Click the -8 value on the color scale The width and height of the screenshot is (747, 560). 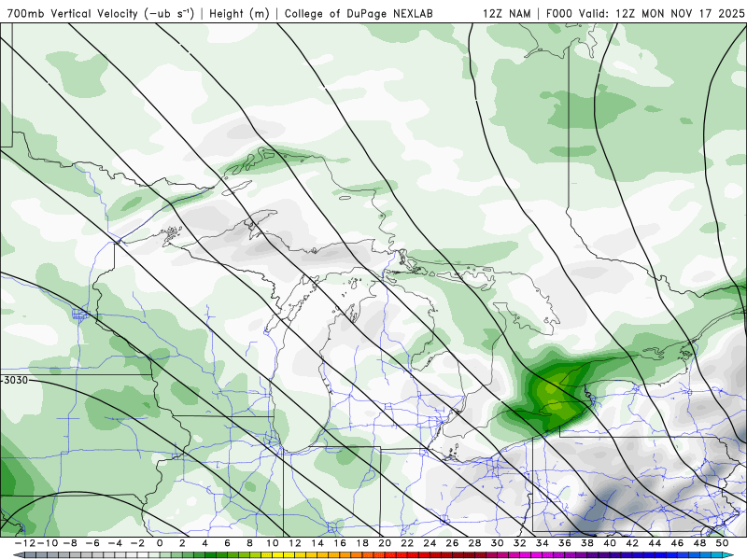[70, 543]
